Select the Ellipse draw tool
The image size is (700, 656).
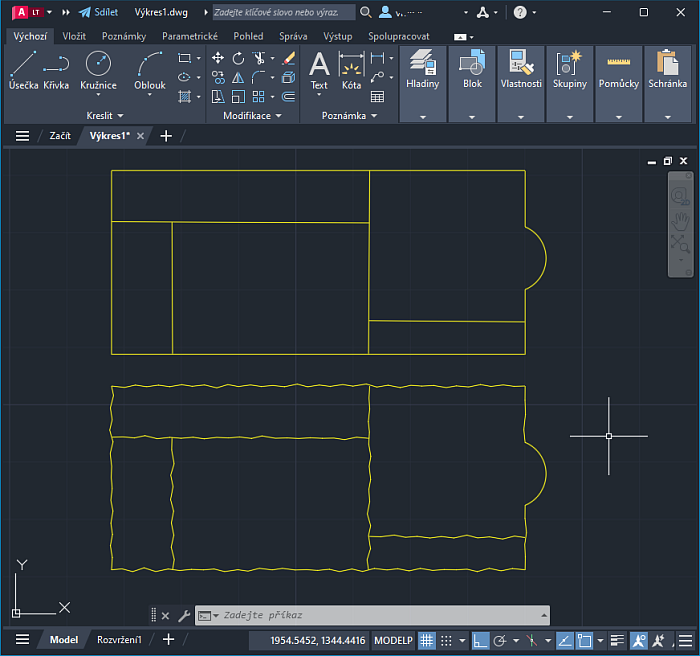point(184,77)
